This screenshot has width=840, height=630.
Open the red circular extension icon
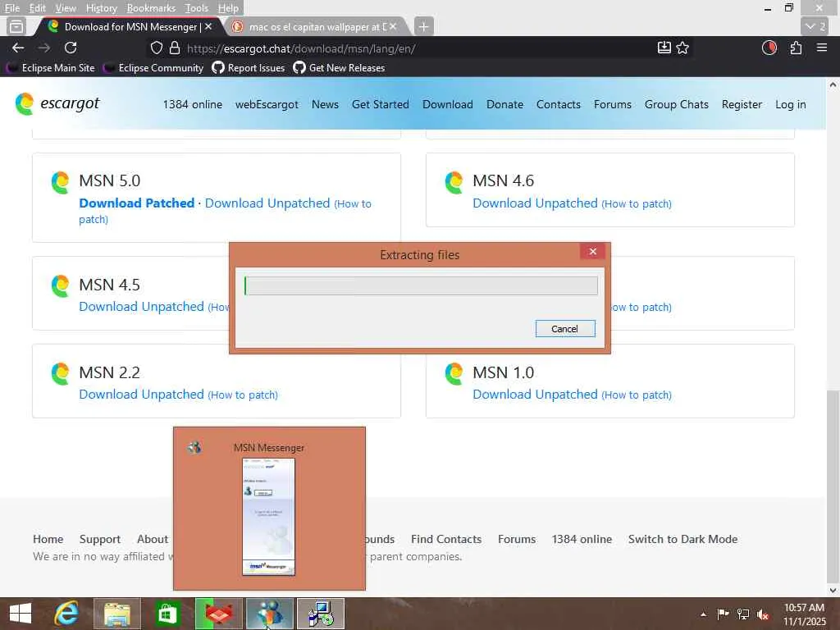(x=769, y=48)
